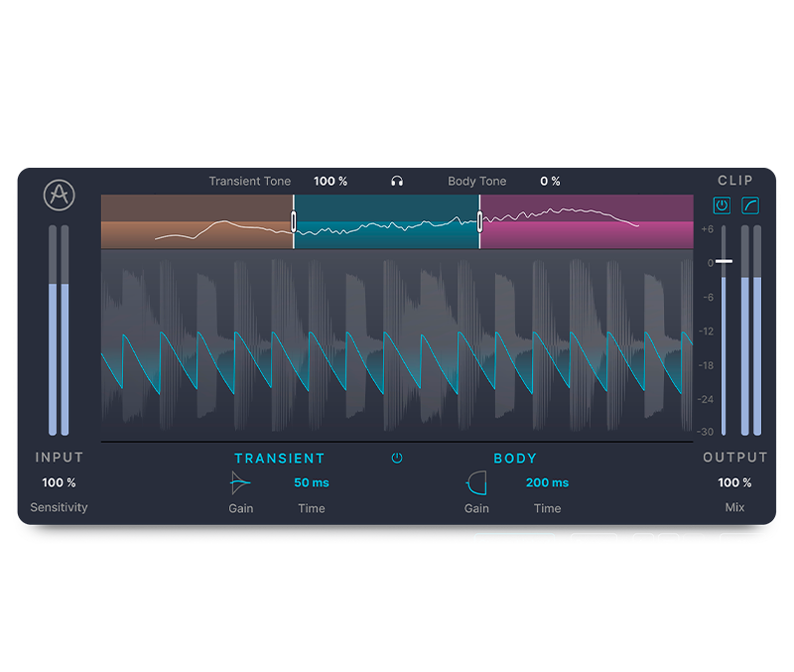This screenshot has width=794, height=672.
Task: Click the Body Gain shape icon
Action: click(x=476, y=483)
